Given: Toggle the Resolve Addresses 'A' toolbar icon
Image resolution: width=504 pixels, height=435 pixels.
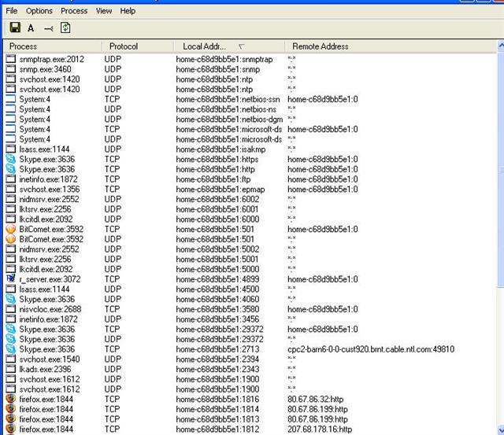Looking at the screenshot, I should tap(31, 28).
